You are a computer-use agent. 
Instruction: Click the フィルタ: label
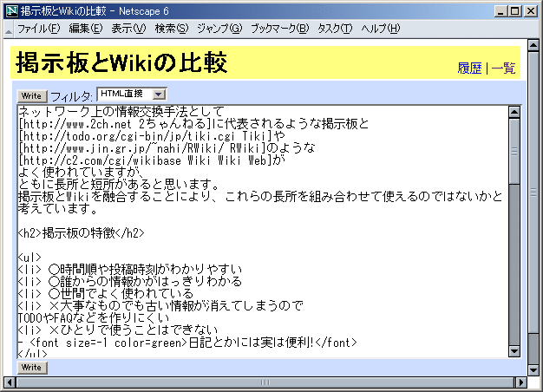tap(72, 96)
